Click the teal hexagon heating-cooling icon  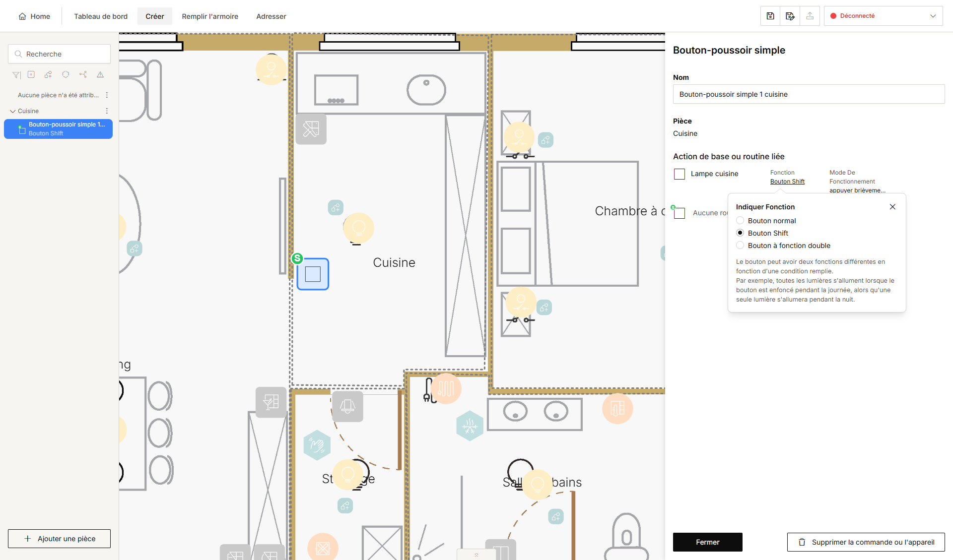470,426
